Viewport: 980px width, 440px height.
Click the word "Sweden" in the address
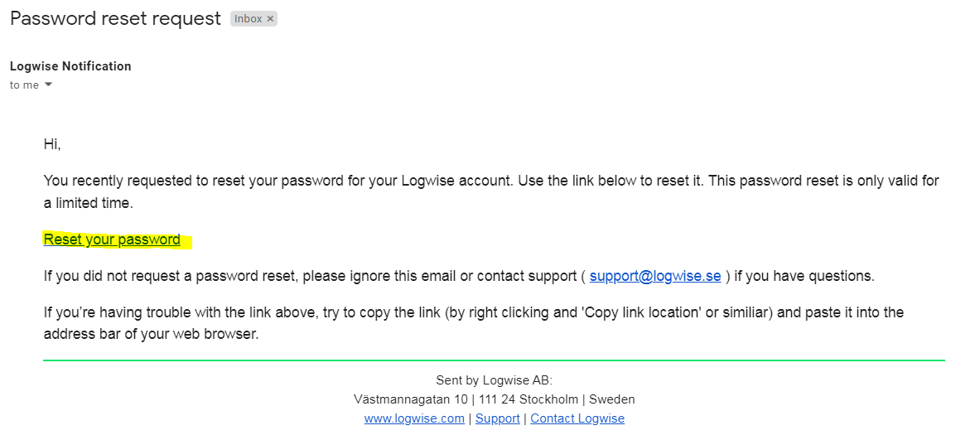pos(612,399)
